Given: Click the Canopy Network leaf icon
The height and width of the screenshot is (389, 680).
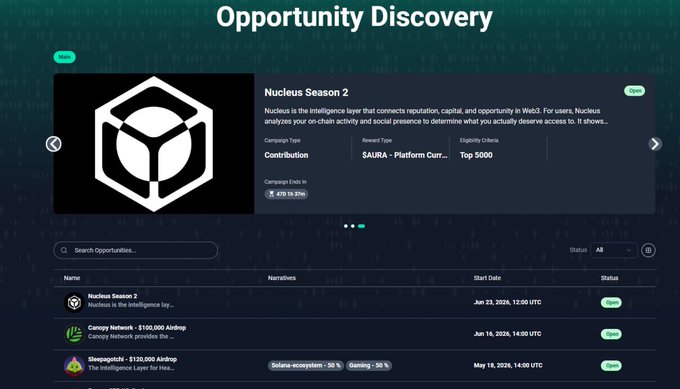Looking at the screenshot, I should pyautogui.click(x=74, y=334).
